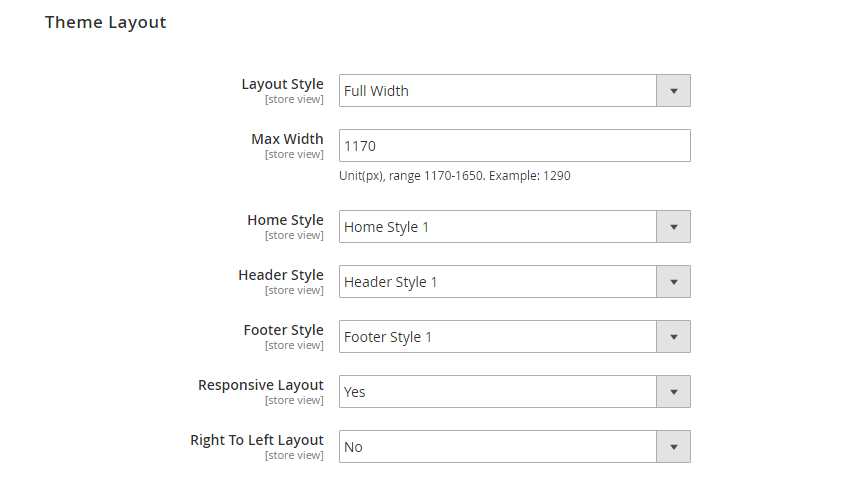Open the Home Style 1 select box
850x477 pixels.
497,227
